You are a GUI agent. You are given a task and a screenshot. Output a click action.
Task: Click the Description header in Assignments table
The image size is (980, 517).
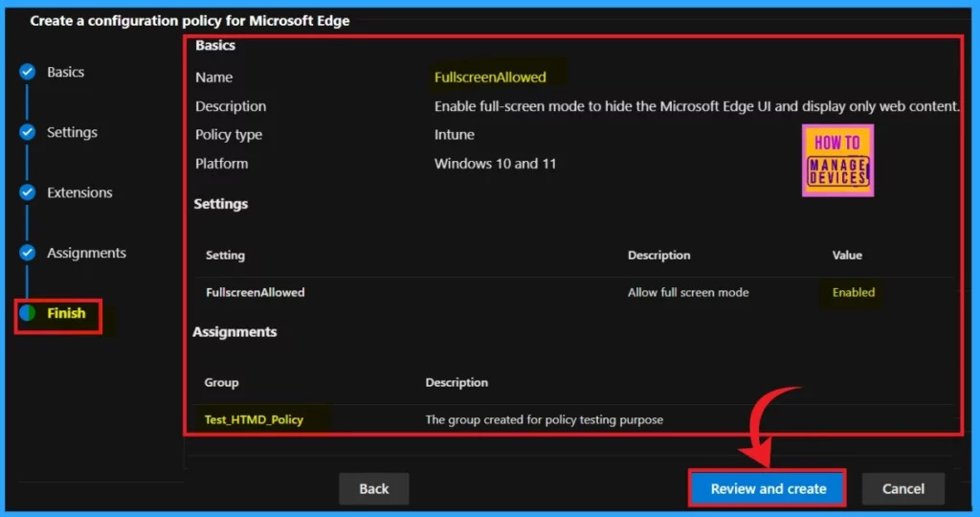point(457,382)
